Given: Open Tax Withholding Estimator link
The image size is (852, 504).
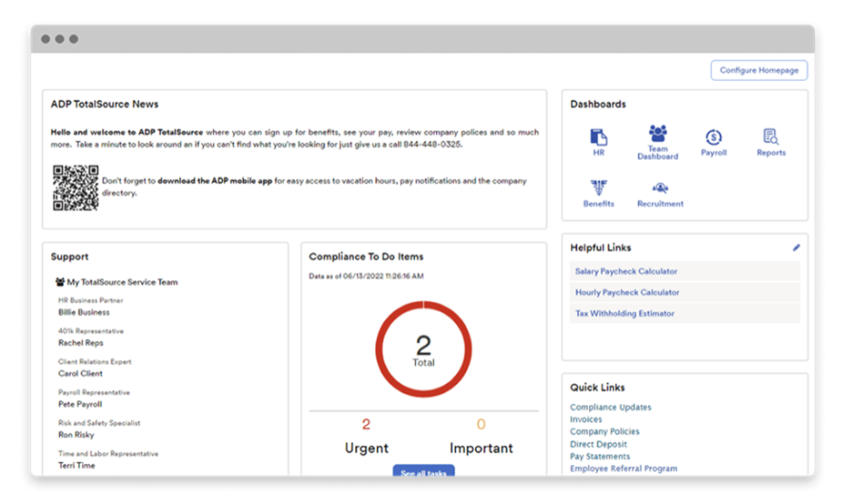Looking at the screenshot, I should point(624,313).
